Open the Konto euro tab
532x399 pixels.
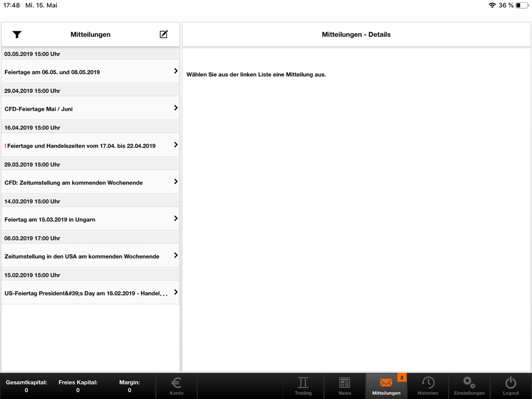pos(177,386)
